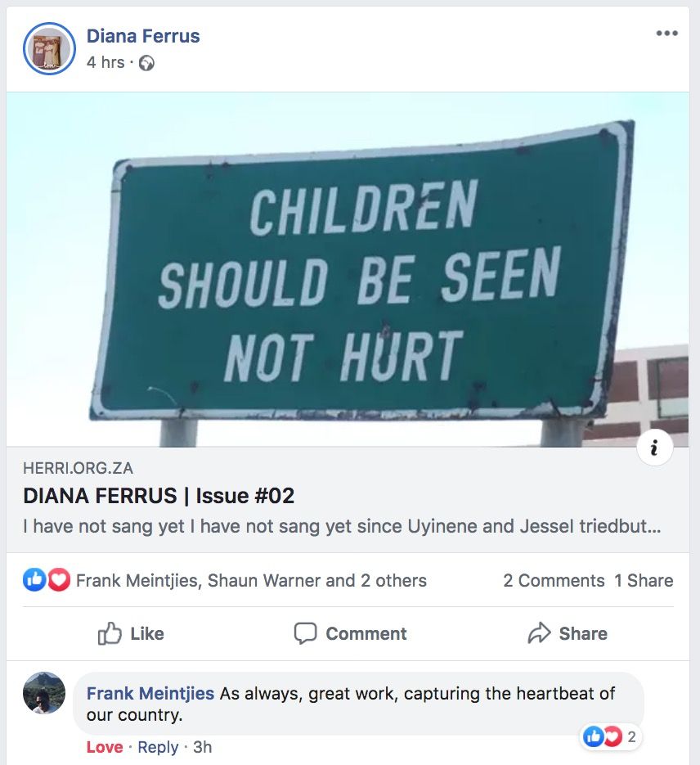Click the post's heart reaction icon
Screen dimensions: 700x765
[x=58, y=580]
